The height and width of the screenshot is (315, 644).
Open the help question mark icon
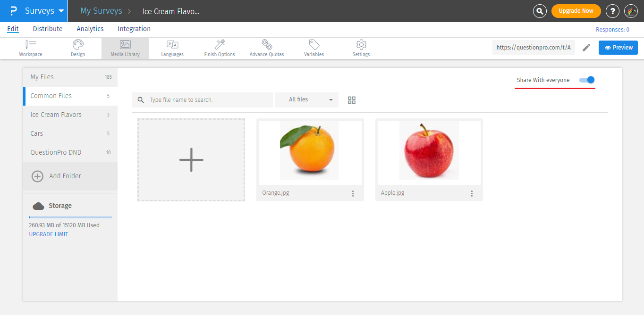tap(612, 11)
